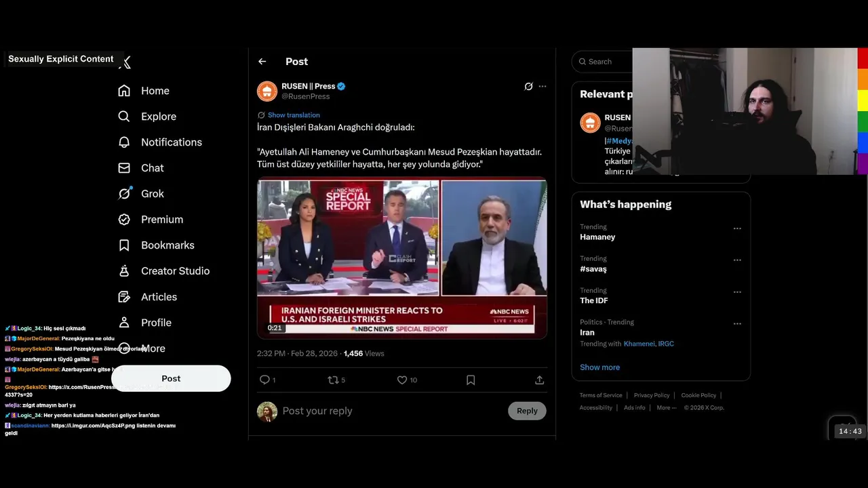The height and width of the screenshot is (488, 868).
Task: Play the NBC News video
Action: point(402,258)
